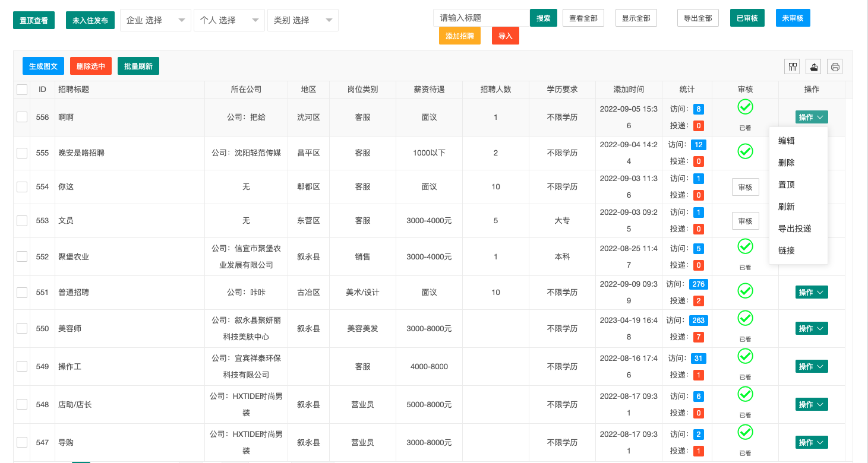Check the box for row 547

[x=22, y=442]
